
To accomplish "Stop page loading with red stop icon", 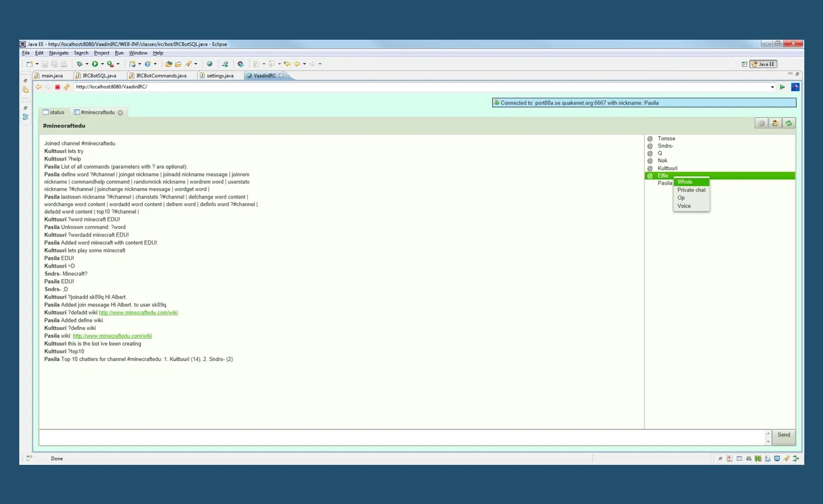I will click(57, 87).
